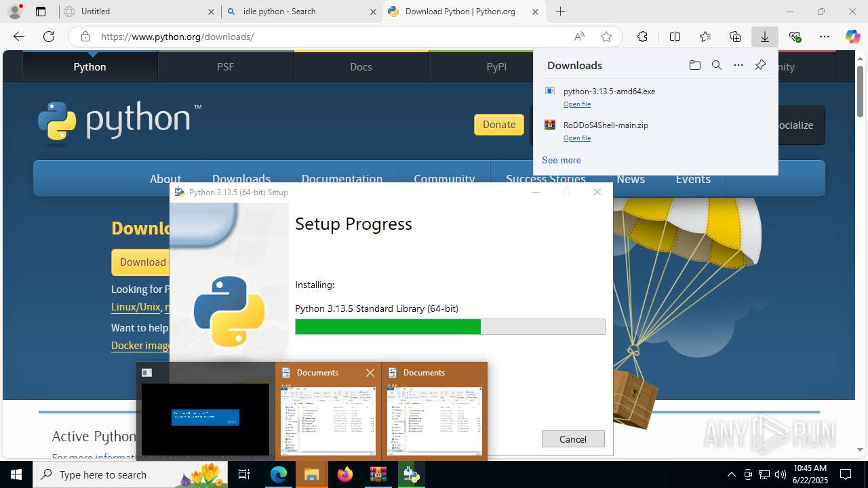The image size is (868, 488).
Task: Open WinRAR from taskbar
Action: point(378,474)
